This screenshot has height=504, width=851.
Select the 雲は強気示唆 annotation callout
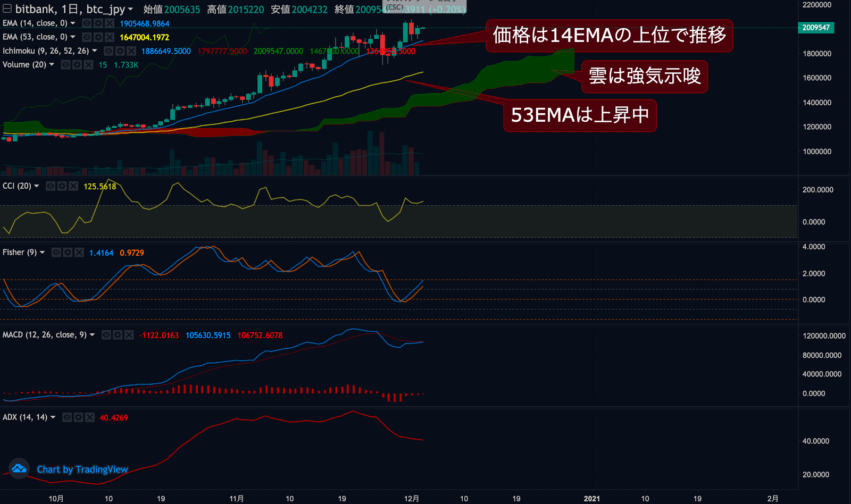pos(645,77)
